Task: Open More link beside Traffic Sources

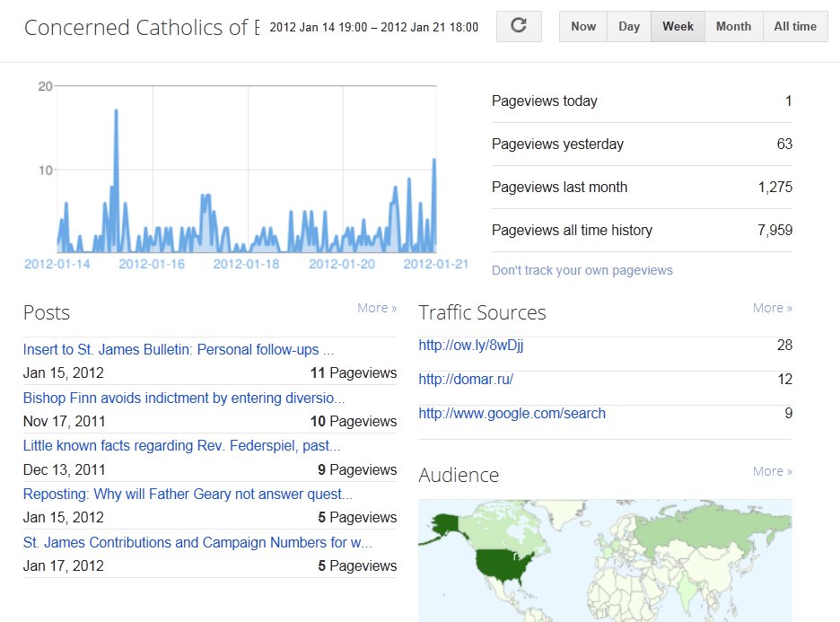Action: click(772, 308)
